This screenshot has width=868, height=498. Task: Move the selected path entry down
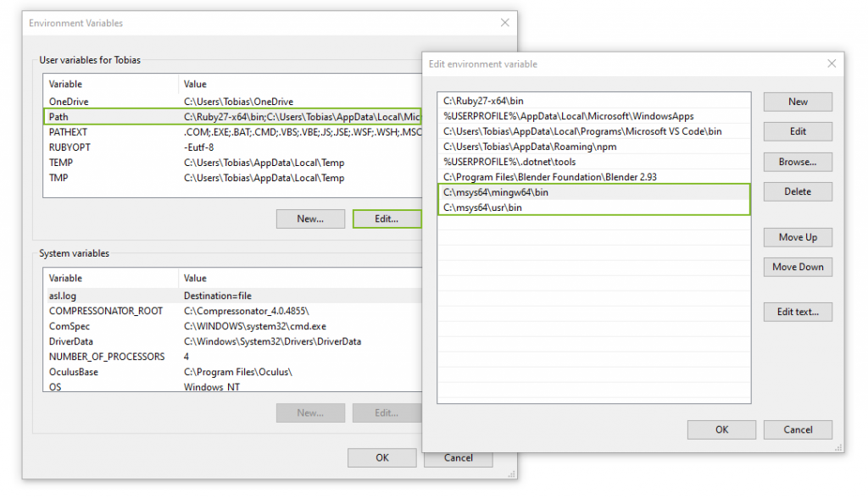(x=797, y=267)
